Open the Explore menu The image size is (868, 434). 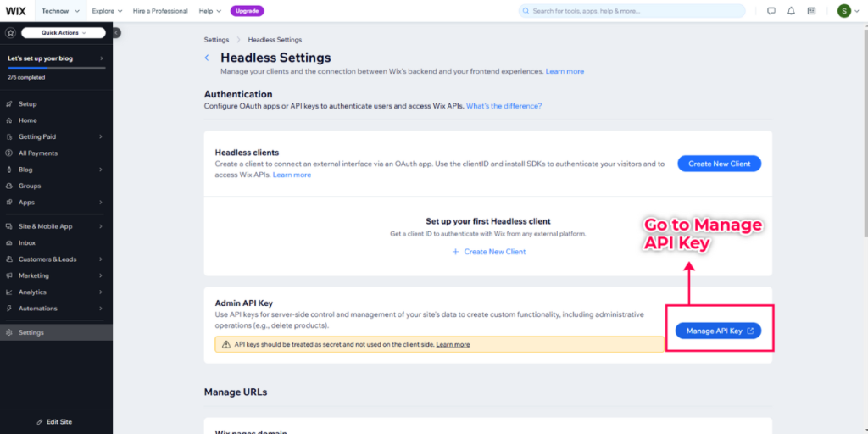107,11
